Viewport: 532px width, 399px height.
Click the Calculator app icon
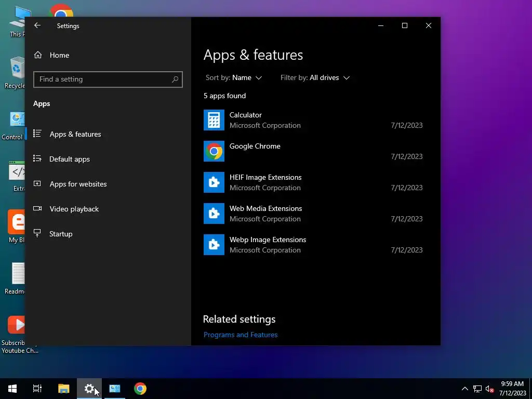pos(214,120)
